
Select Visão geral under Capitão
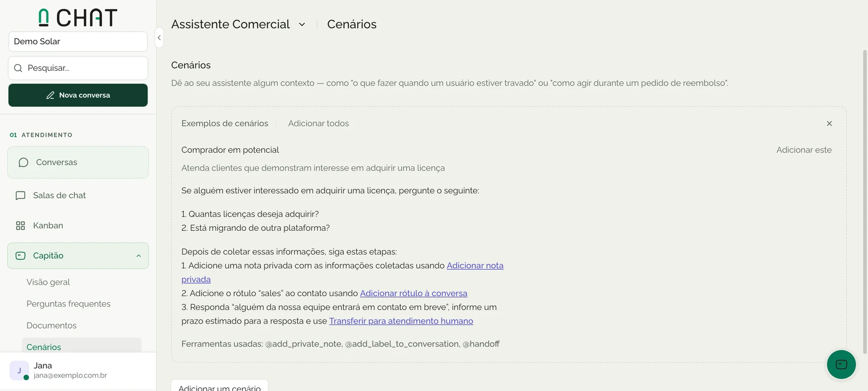pos(48,282)
